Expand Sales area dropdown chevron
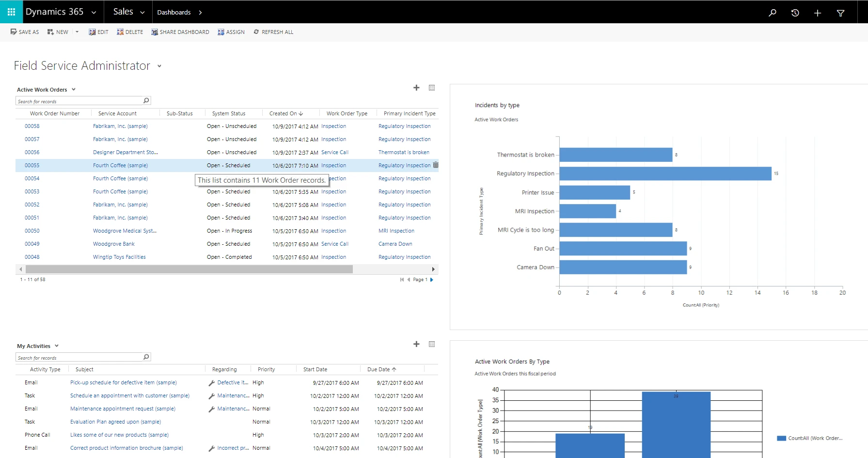This screenshot has width=868, height=458. 142,13
